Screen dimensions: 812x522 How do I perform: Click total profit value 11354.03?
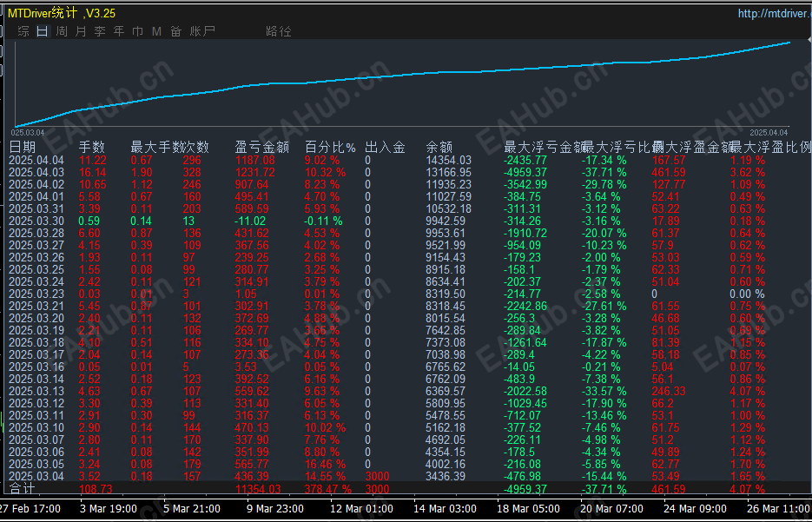(x=258, y=489)
